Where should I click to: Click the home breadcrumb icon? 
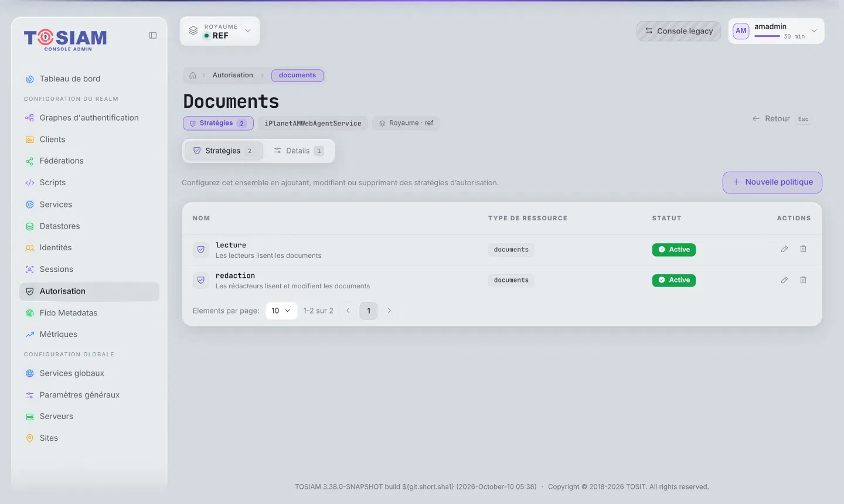click(x=193, y=76)
